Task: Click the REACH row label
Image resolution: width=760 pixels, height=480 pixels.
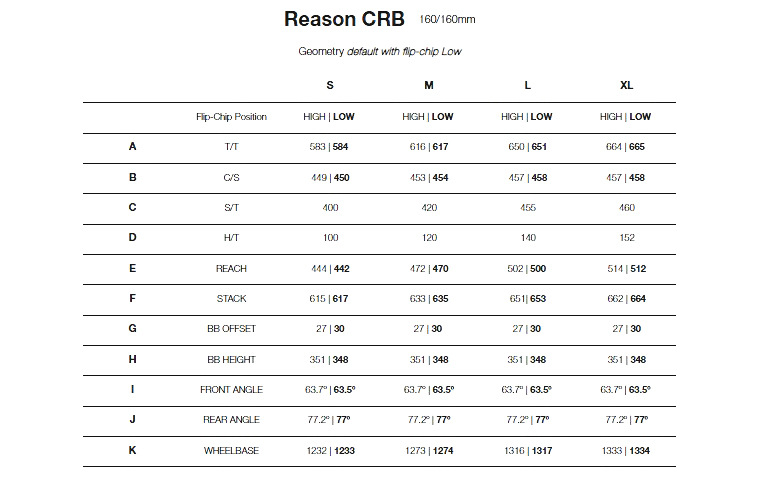Action: (x=231, y=269)
